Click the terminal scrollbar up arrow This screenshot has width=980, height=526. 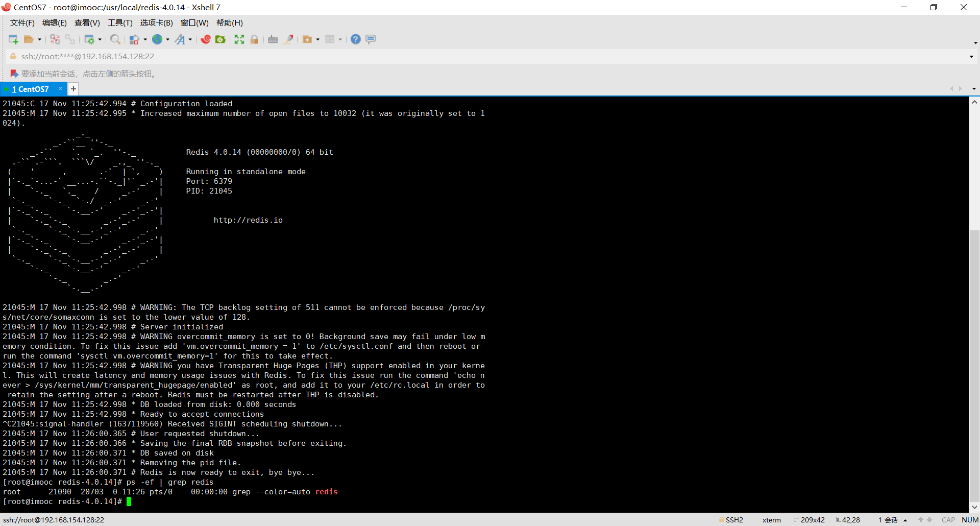click(974, 102)
